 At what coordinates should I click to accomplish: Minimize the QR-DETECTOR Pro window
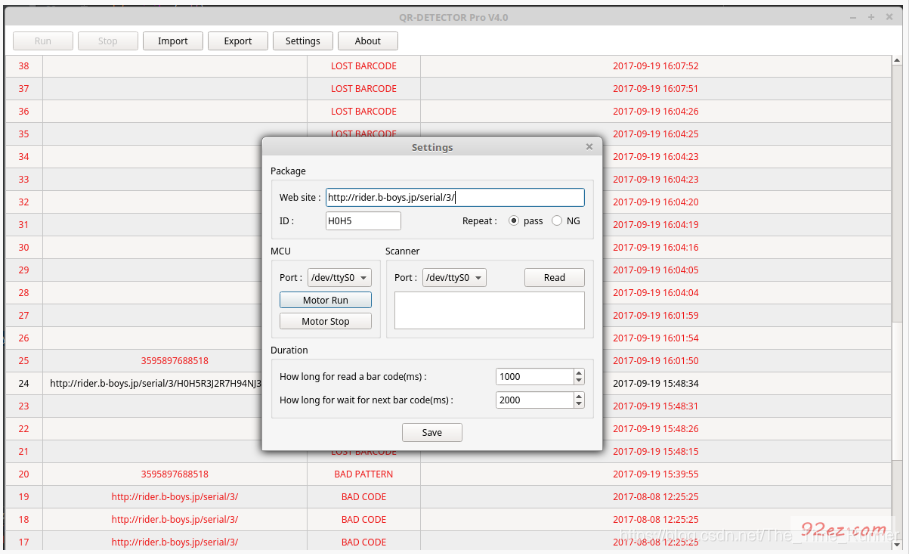[x=853, y=17]
